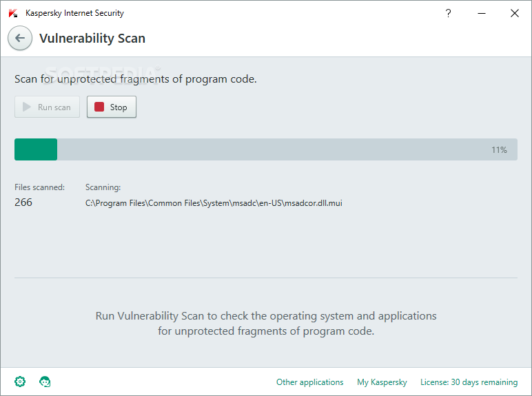This screenshot has width=532, height=396.
Task: Click the Run scan button
Action: 47,107
